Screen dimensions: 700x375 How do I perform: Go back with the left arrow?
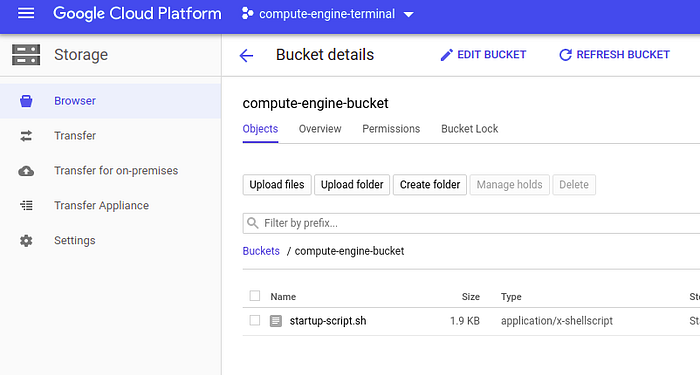(246, 55)
